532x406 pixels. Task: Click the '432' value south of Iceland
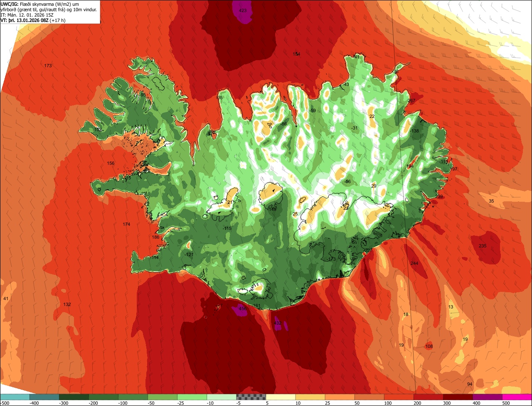coord(278,323)
